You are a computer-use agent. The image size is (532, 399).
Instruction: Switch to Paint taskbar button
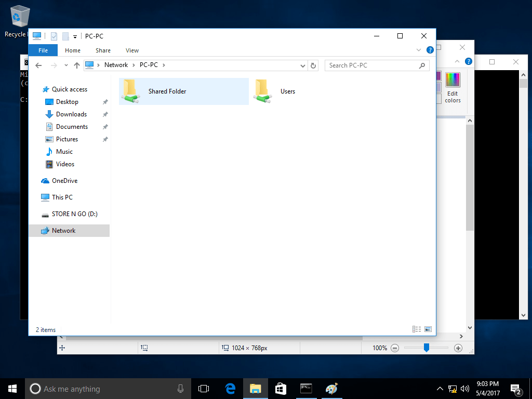click(331, 389)
